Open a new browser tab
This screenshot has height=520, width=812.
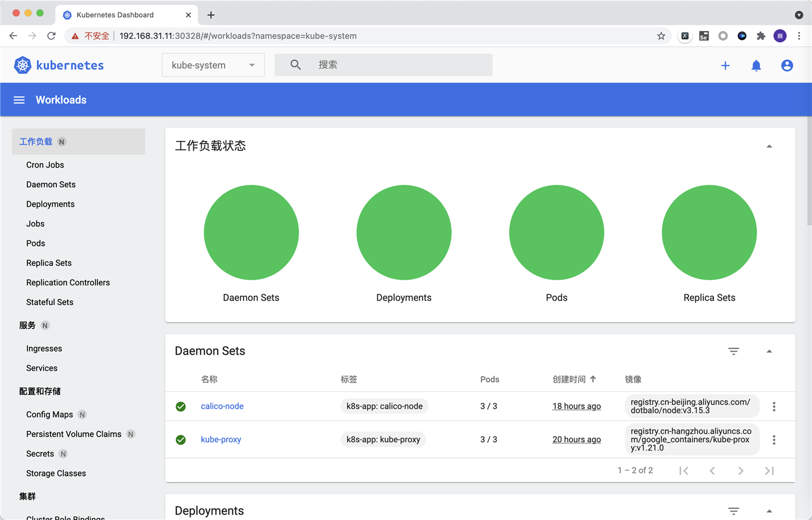(211, 15)
